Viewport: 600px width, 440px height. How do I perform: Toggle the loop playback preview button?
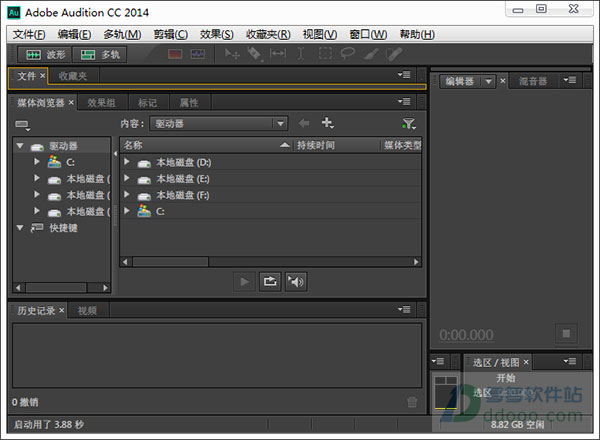270,282
